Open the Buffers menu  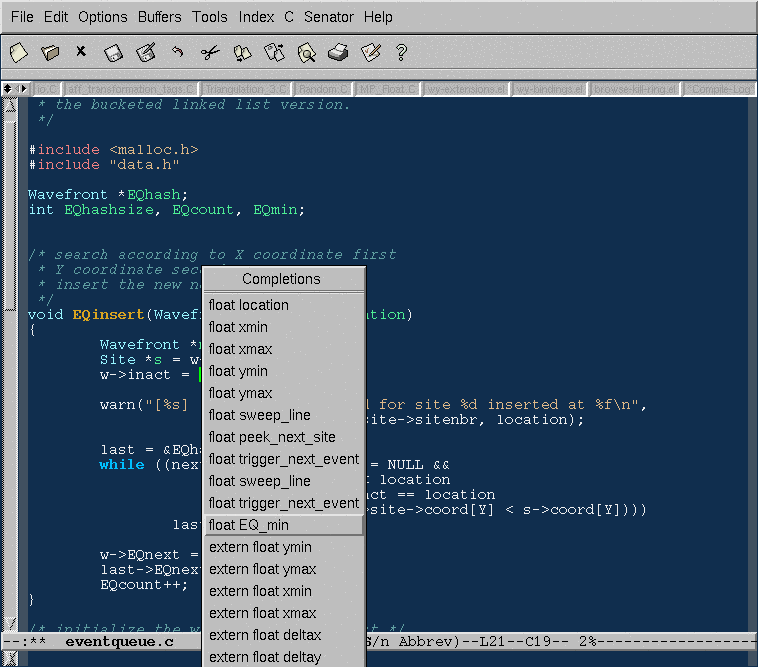(159, 17)
